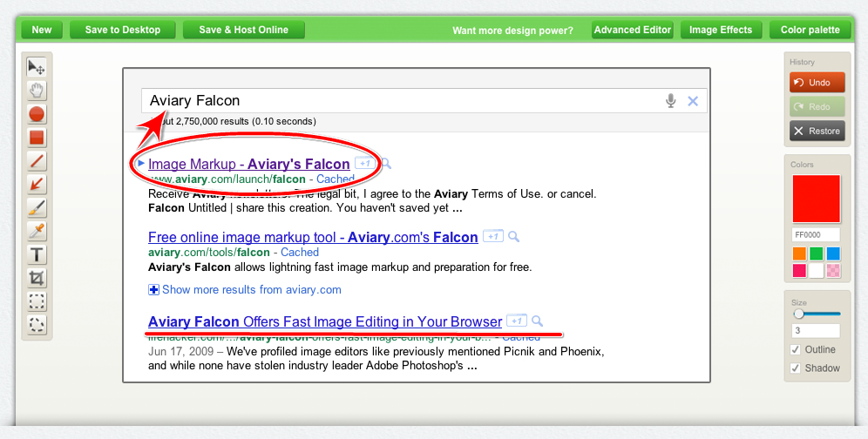868x439 pixels.
Task: Select the Text tool
Action: tap(37, 255)
